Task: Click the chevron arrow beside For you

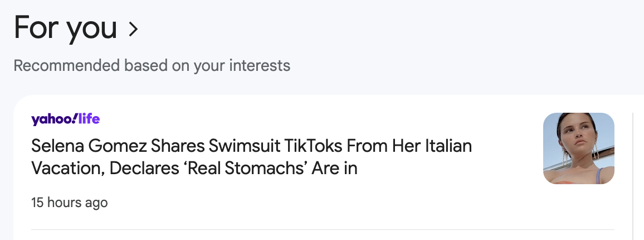Action: pos(133,29)
